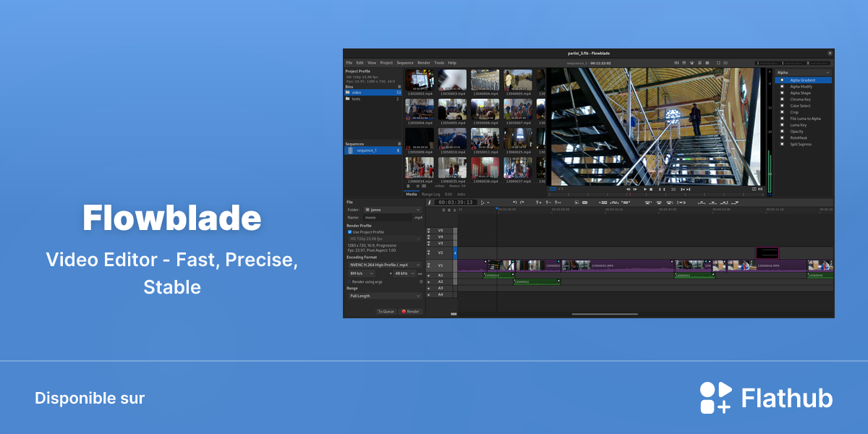Toggle mute on track V4

coord(428,237)
